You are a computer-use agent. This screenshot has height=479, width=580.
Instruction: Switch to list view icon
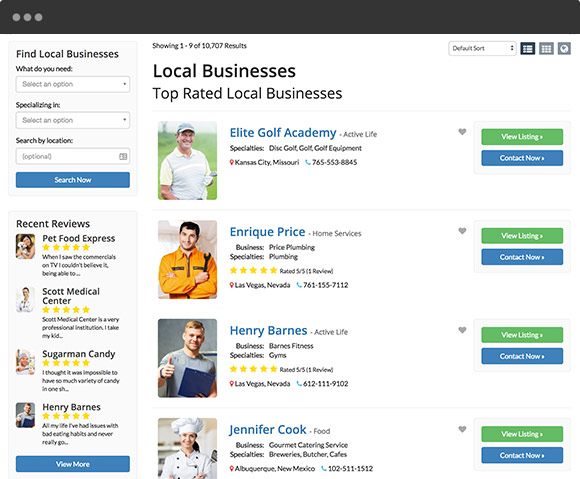(527, 48)
